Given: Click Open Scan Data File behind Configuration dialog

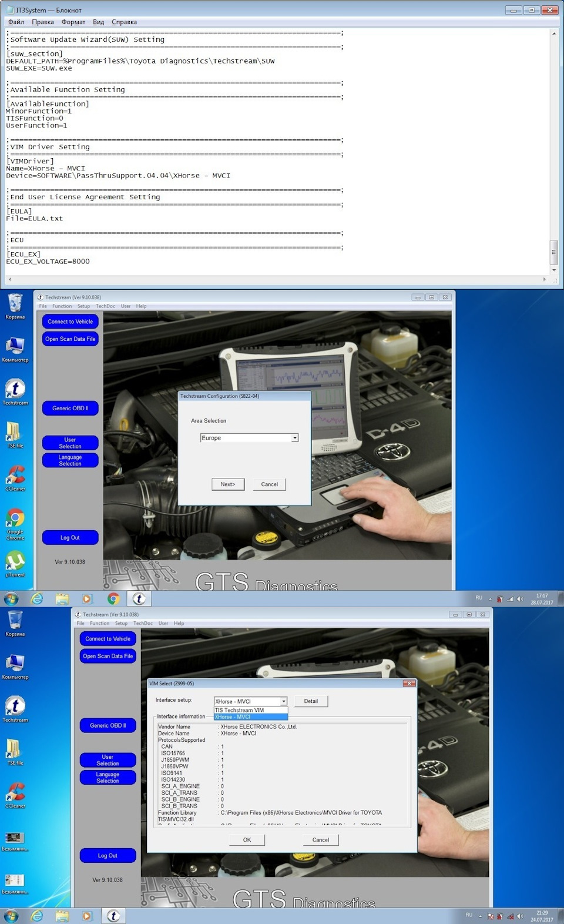Looking at the screenshot, I should 70,339.
